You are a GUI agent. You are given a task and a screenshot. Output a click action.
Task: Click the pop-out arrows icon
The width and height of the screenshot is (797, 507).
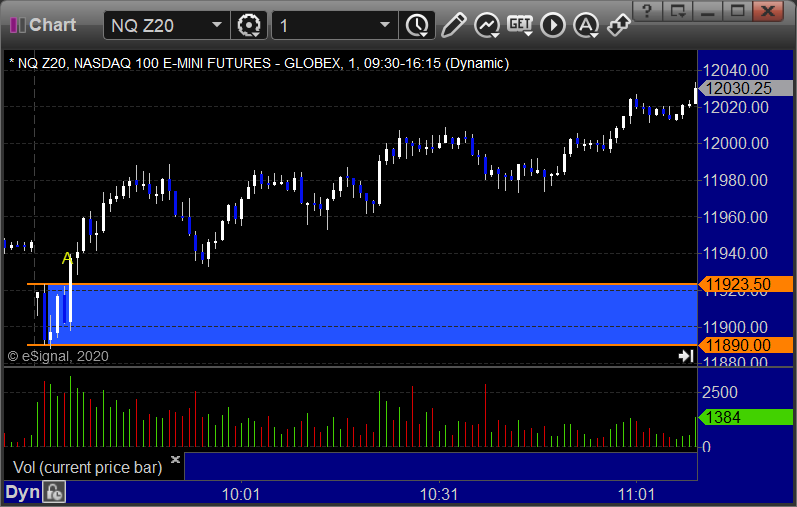coord(619,25)
